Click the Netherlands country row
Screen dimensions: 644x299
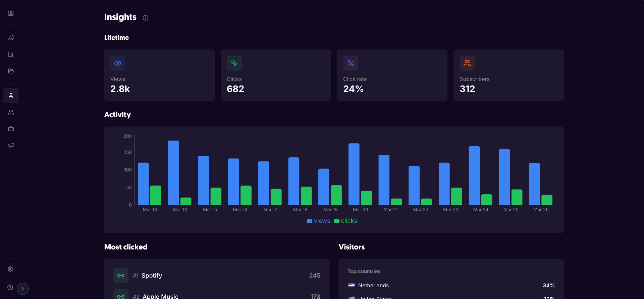(451, 285)
